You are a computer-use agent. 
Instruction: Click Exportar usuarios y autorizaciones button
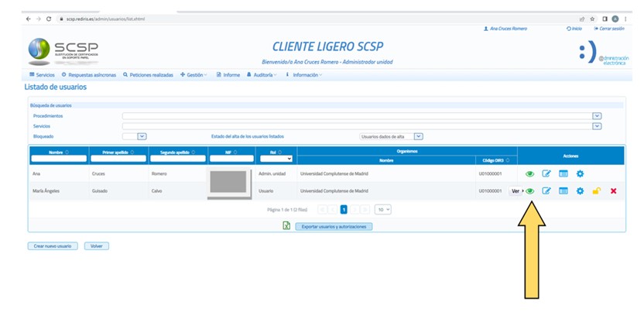[x=334, y=227]
